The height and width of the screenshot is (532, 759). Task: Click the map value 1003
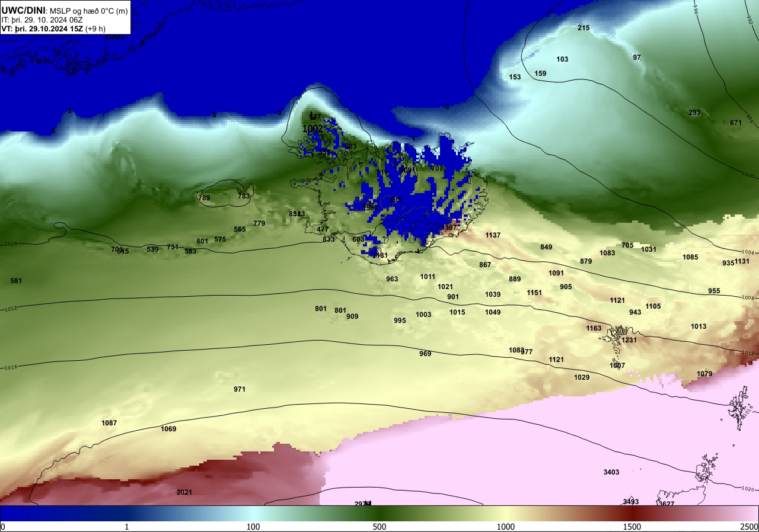(x=423, y=315)
